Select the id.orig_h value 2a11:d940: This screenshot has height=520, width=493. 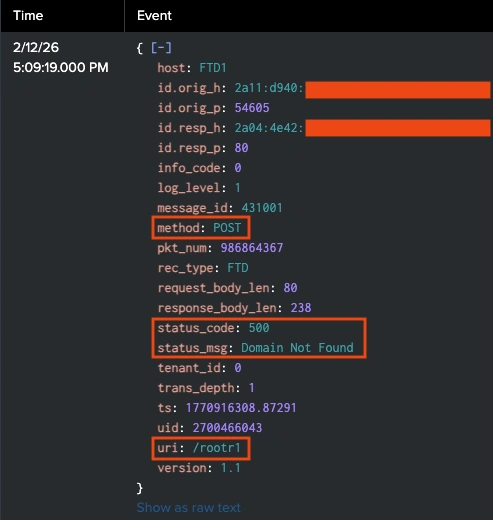[269, 88]
